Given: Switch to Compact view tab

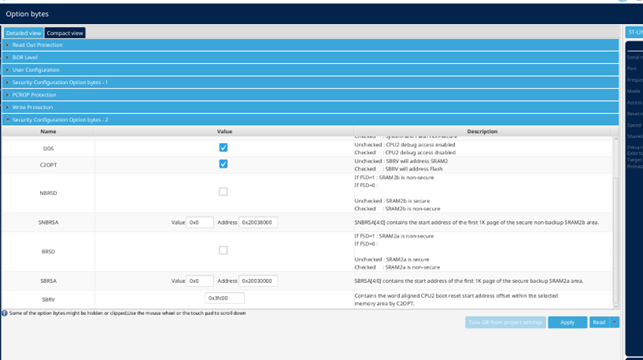Looking at the screenshot, I should pos(65,33).
